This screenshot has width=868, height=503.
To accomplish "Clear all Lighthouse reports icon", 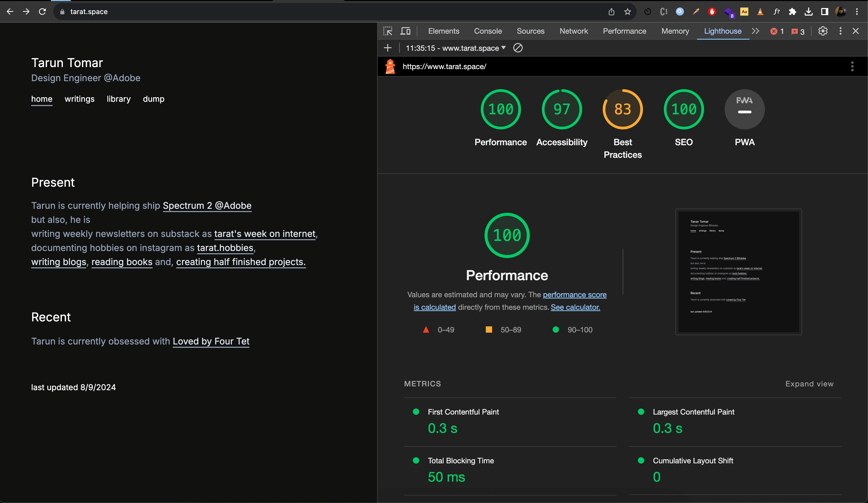I will pyautogui.click(x=518, y=48).
